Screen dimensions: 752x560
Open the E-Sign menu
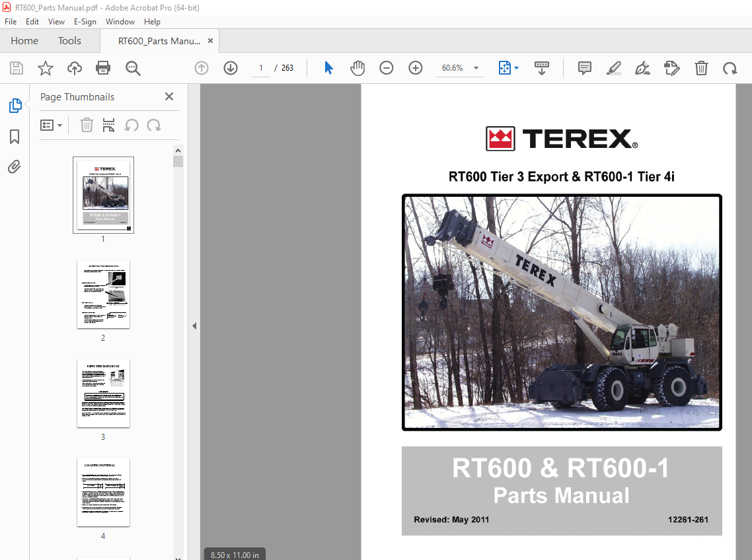click(85, 22)
